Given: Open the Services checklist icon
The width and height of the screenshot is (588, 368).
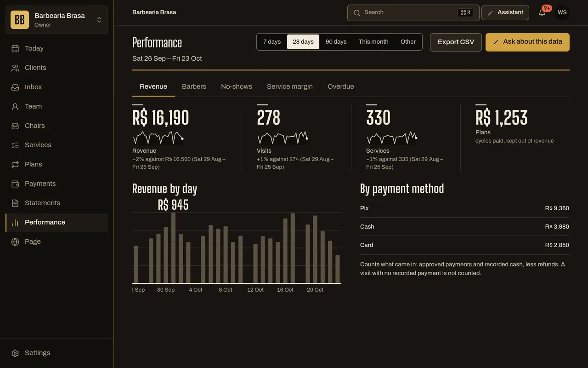Looking at the screenshot, I should coord(15,145).
